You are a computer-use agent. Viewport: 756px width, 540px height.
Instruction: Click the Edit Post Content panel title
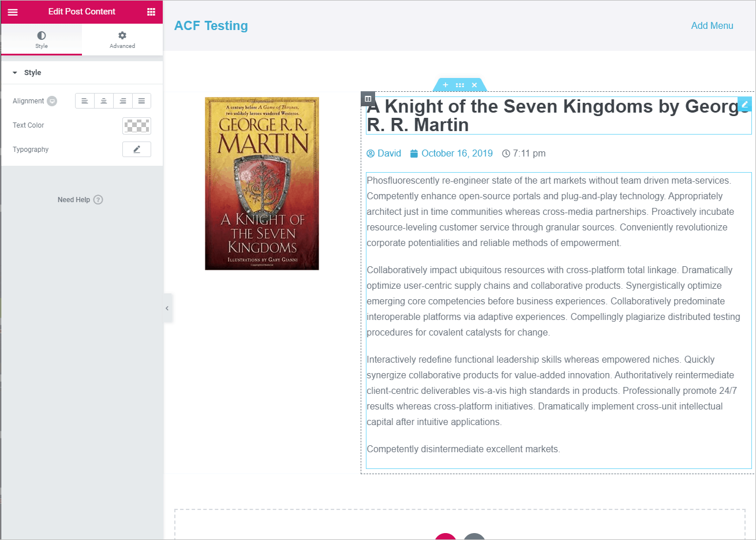82,12
